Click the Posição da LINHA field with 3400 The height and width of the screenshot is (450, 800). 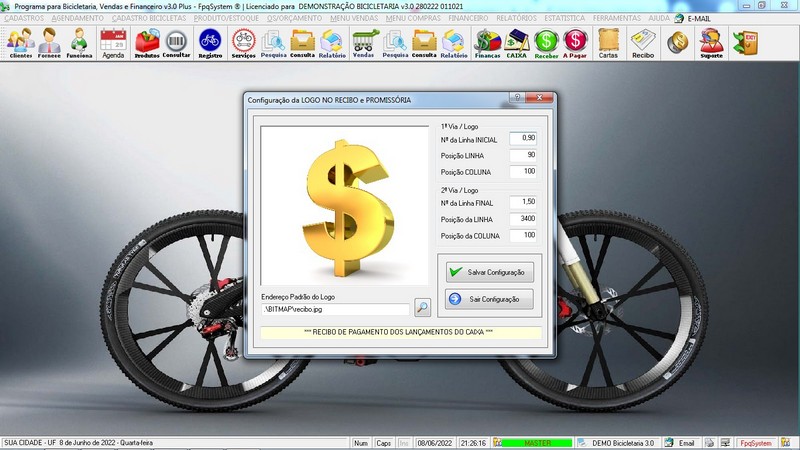pos(523,219)
